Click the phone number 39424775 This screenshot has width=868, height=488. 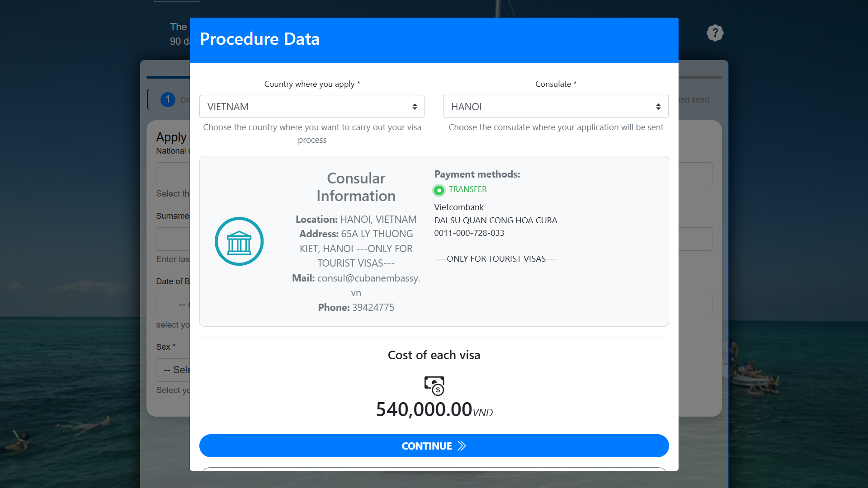[x=373, y=308]
